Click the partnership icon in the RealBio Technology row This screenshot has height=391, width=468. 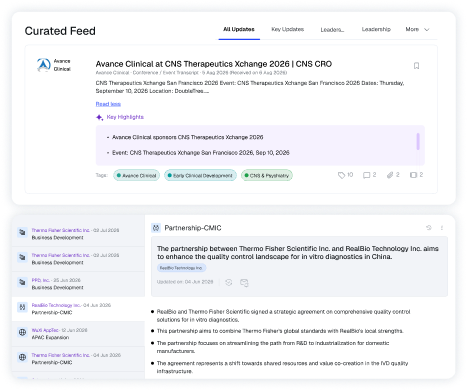point(22,307)
